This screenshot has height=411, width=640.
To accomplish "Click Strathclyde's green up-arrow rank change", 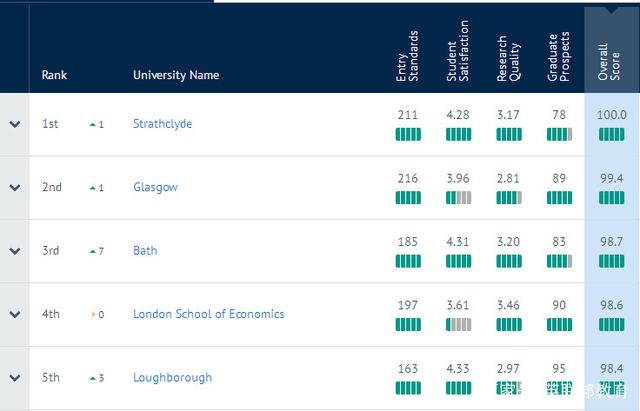I will [x=94, y=125].
